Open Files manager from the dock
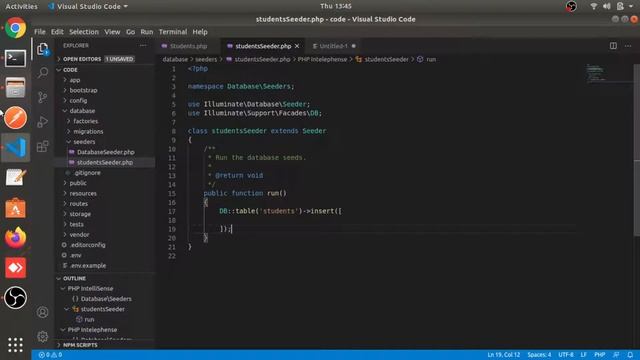The height and width of the screenshot is (360, 640). (x=16, y=88)
